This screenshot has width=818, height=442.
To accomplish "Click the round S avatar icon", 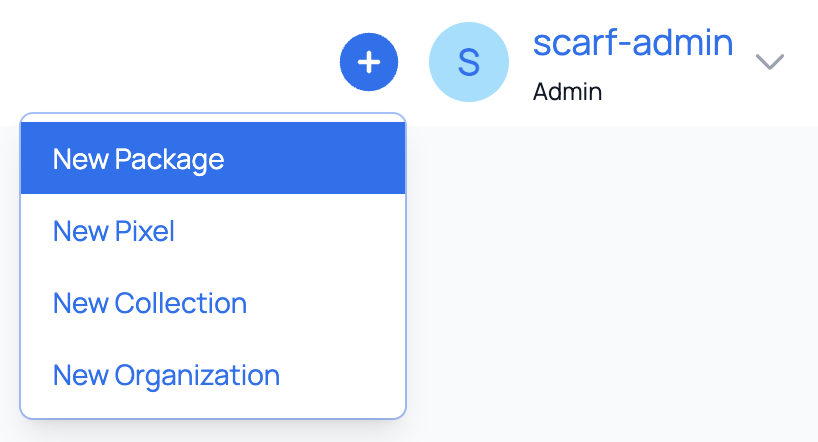I will click(468, 62).
